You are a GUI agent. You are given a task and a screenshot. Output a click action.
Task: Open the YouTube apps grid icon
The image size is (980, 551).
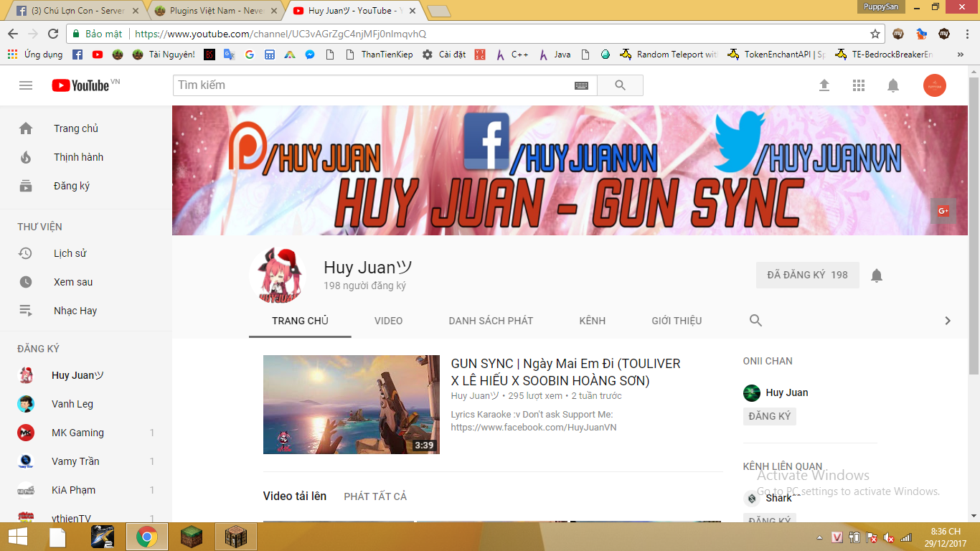pos(859,85)
